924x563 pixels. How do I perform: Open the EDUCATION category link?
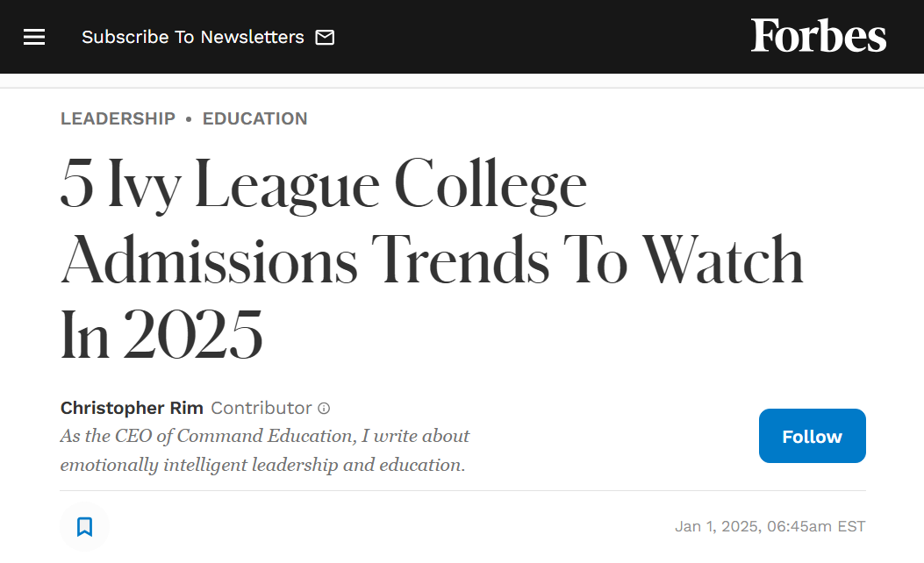254,118
